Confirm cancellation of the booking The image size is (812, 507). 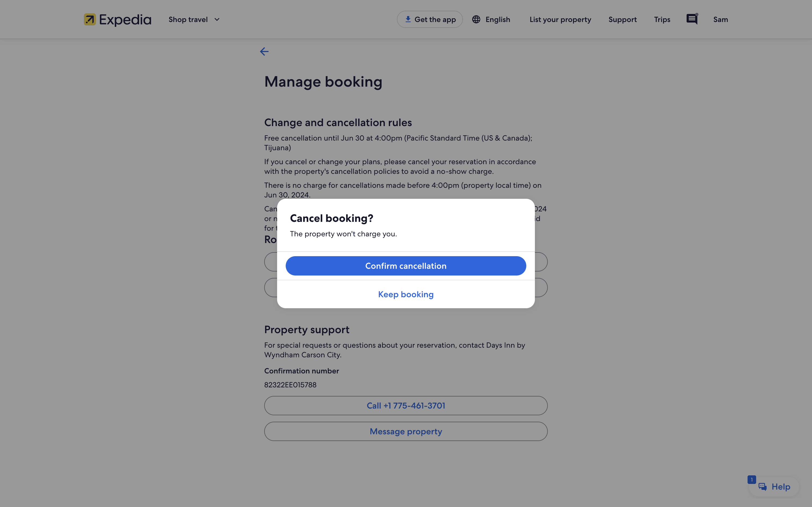pyautogui.click(x=406, y=266)
